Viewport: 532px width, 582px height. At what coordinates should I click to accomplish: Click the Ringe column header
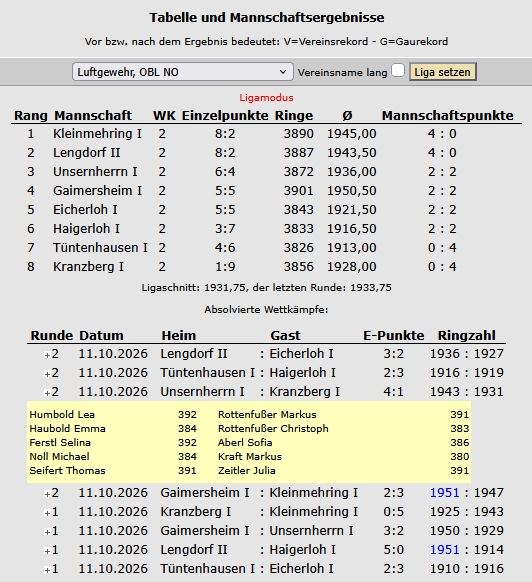pyautogui.click(x=294, y=115)
